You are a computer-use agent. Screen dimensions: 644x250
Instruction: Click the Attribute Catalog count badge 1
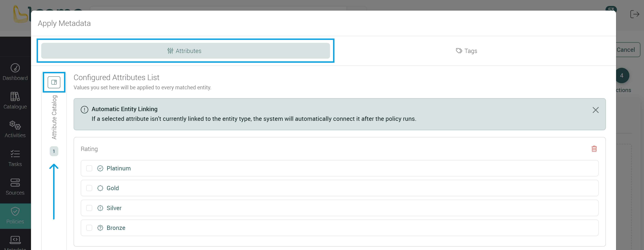54,151
